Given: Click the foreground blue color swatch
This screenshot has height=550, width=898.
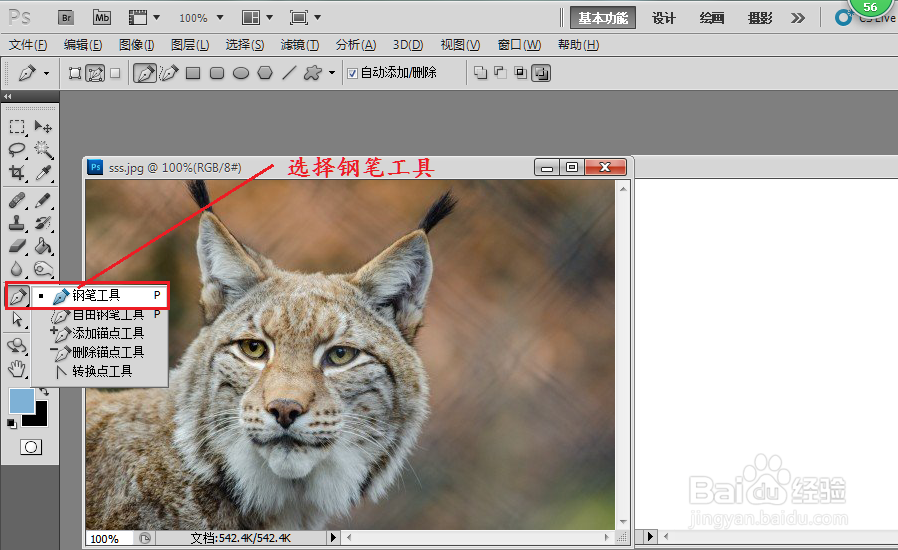Looking at the screenshot, I should [21, 400].
